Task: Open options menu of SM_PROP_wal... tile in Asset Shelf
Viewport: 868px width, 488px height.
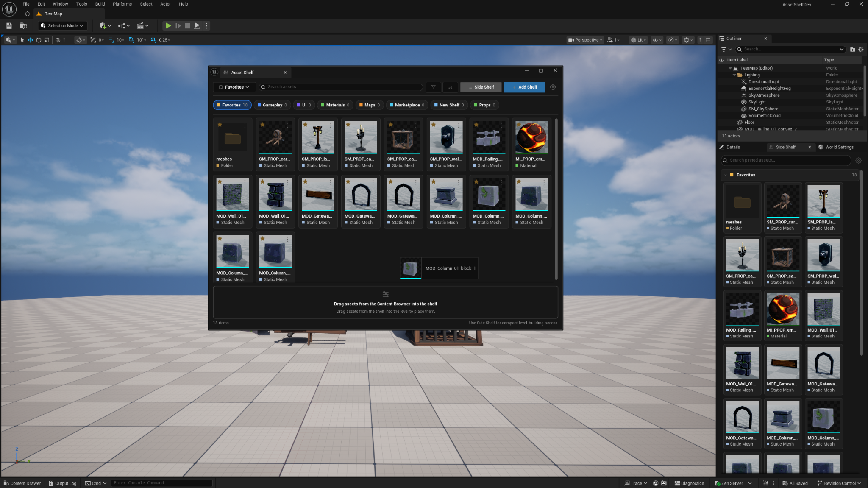Action: pos(459,125)
